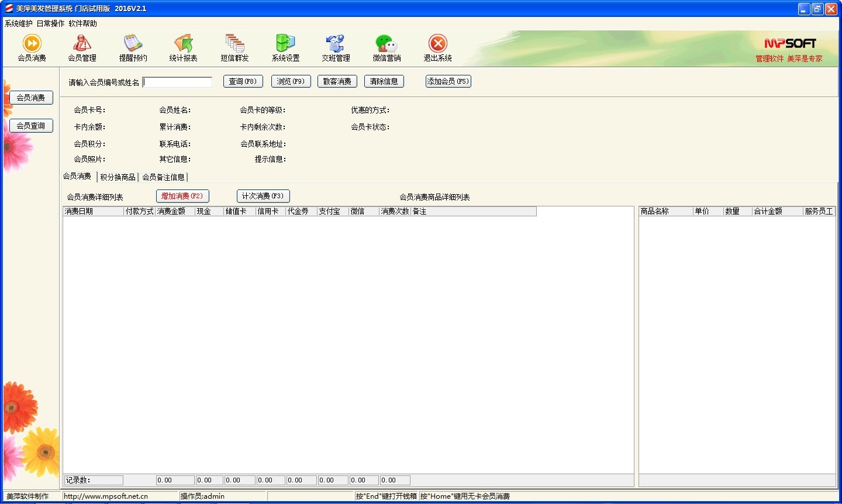Click the 代金券 column header
This screenshot has width=842, height=504.
click(x=302, y=211)
